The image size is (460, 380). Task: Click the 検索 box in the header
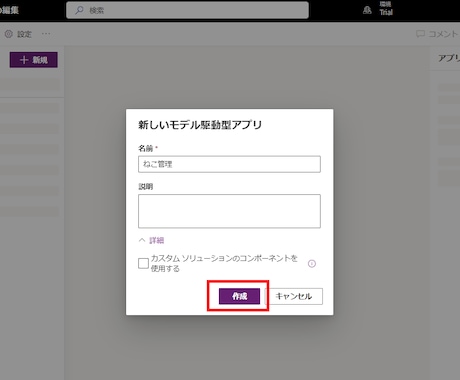click(x=187, y=10)
